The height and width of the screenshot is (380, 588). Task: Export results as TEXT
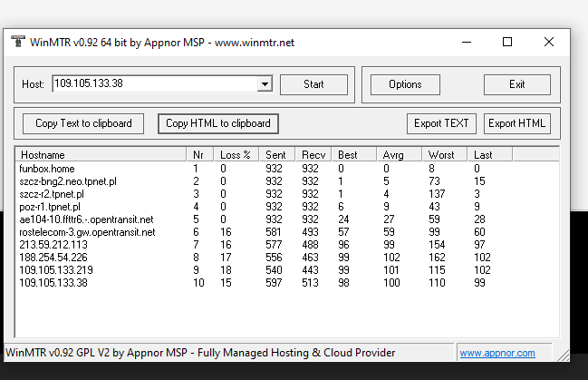point(441,123)
